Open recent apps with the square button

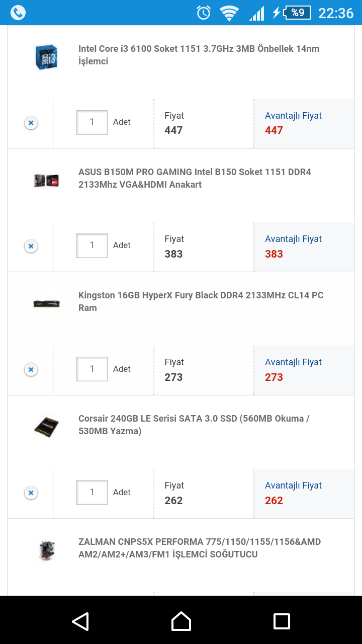click(282, 621)
